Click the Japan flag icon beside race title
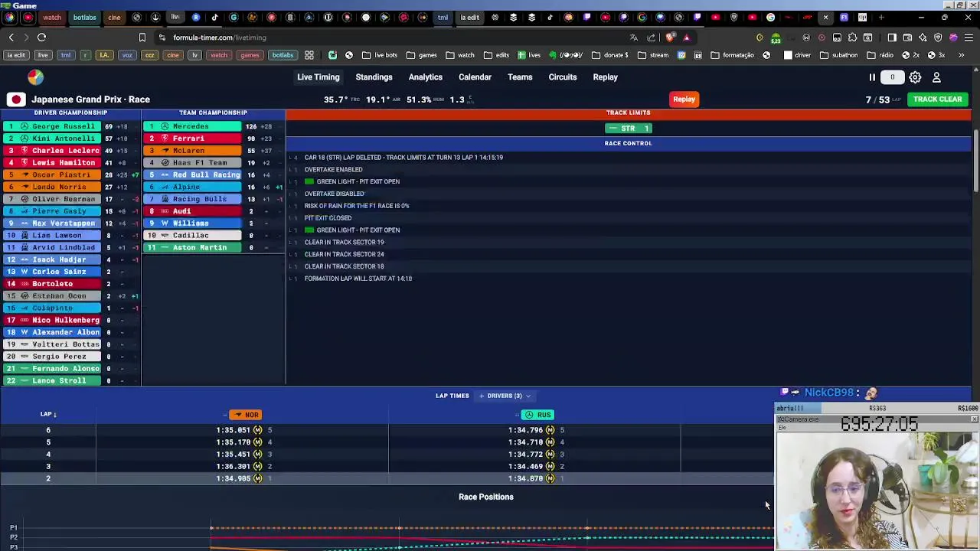This screenshot has height=551, width=980. coord(16,99)
